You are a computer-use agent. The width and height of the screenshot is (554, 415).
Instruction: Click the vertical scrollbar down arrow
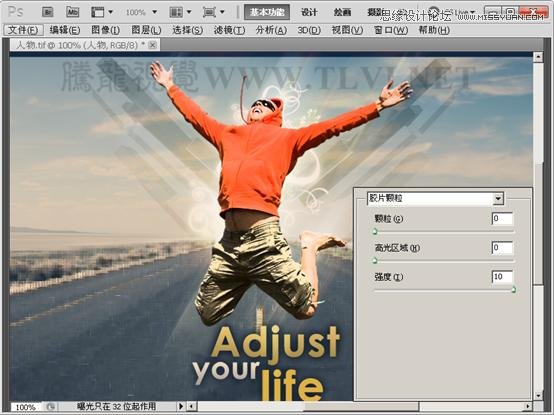point(538,396)
